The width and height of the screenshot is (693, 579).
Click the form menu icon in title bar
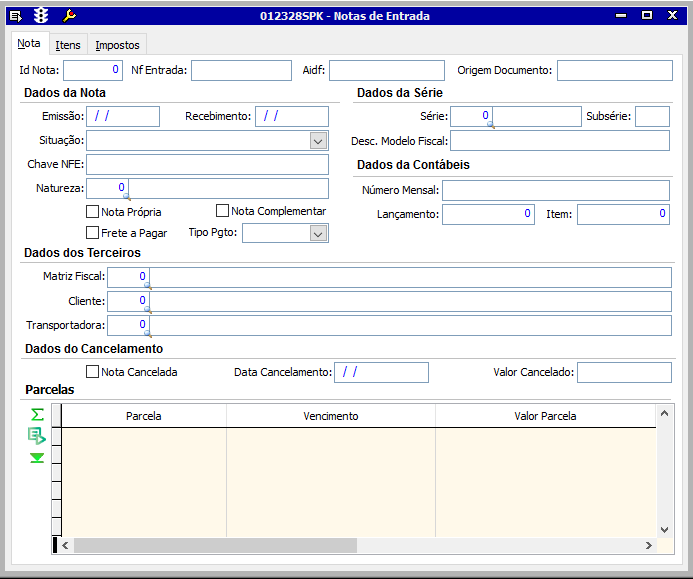pos(15,15)
